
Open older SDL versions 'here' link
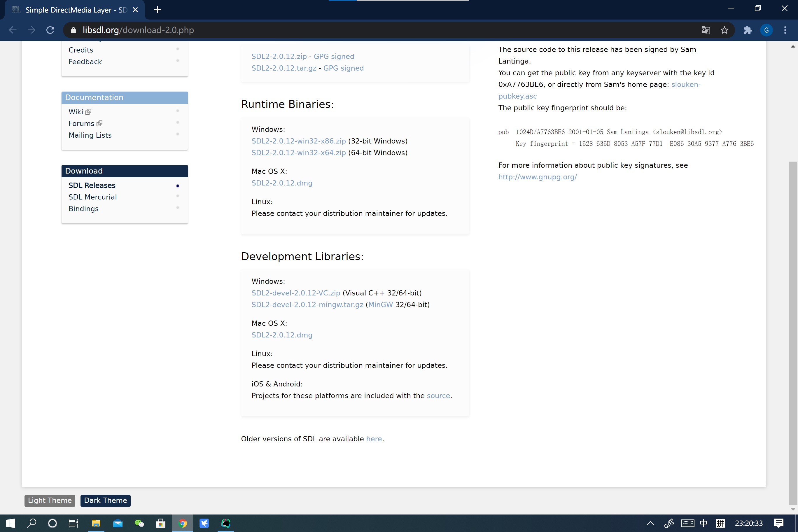[374, 439]
